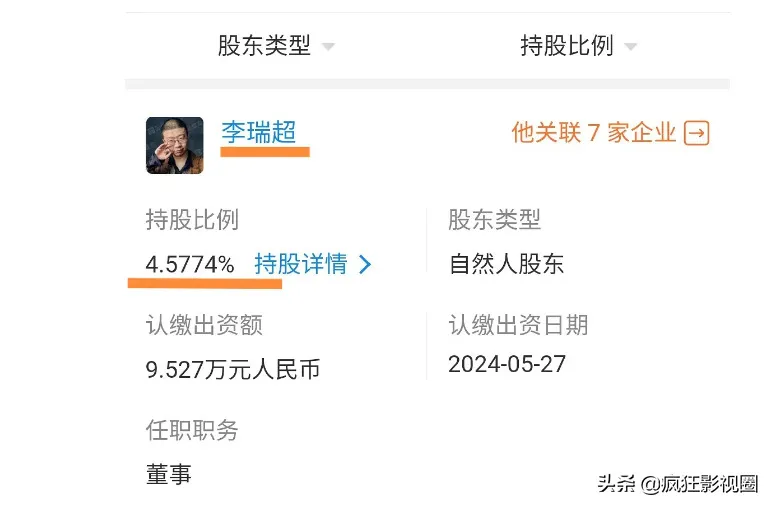
Task: Open the 持股比例 sort dropdown arrow
Action: [x=631, y=47]
